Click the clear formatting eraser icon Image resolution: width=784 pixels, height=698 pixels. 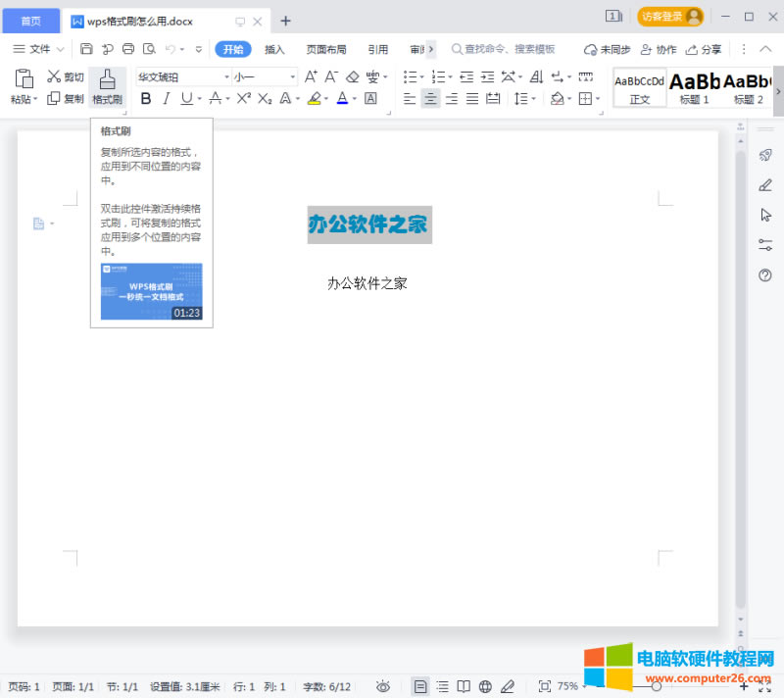(x=353, y=76)
